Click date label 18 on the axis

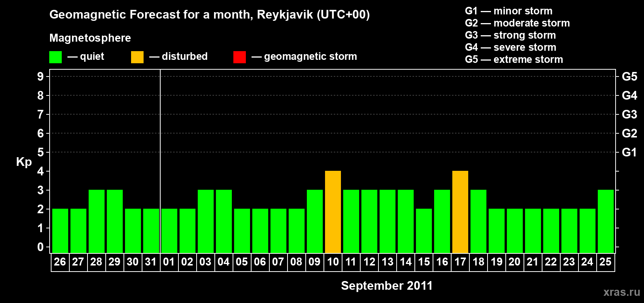(x=478, y=262)
